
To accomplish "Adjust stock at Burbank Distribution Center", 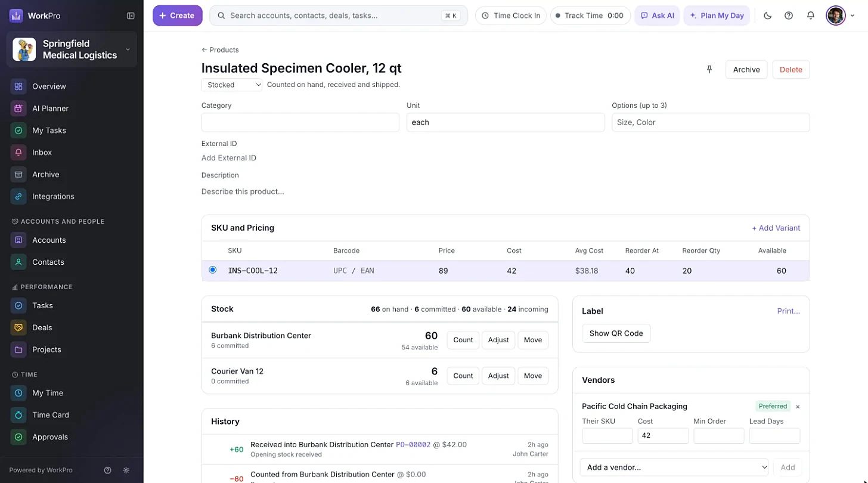I will (498, 340).
